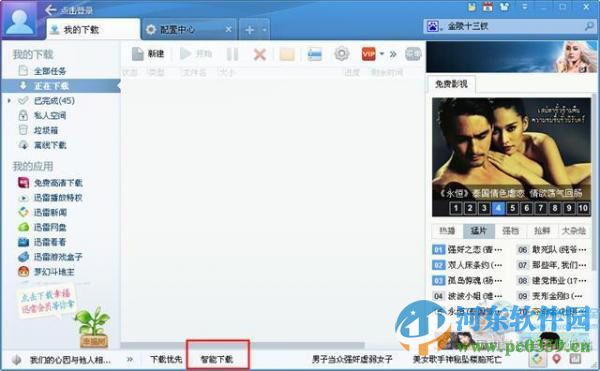Click the back arrow beside the login text
This screenshot has width=600, height=371.
50,10
